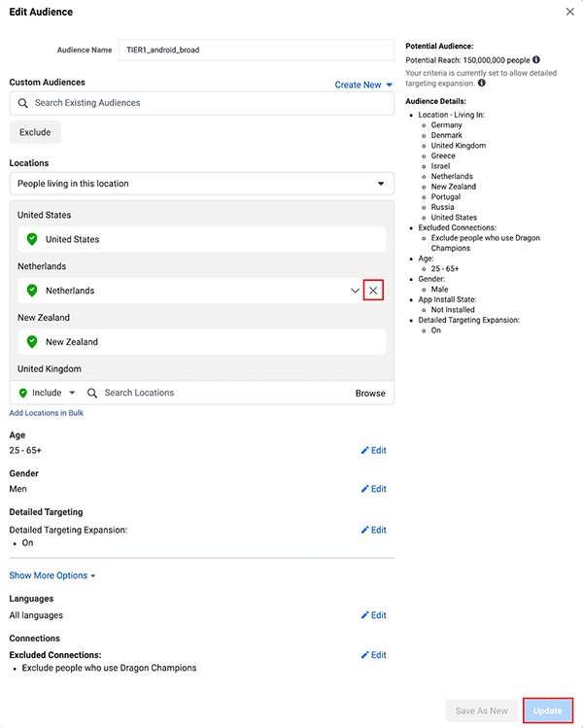This screenshot has width=583, height=728.
Task: Click the search icon in Custom Audiences
Action: click(21, 103)
